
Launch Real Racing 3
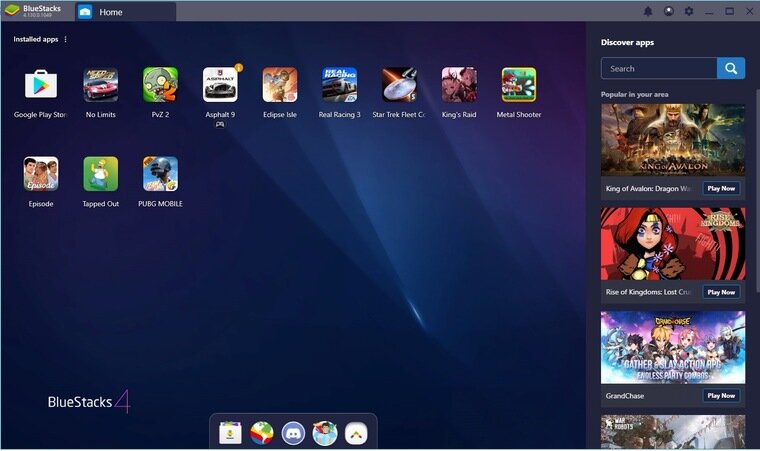339,85
